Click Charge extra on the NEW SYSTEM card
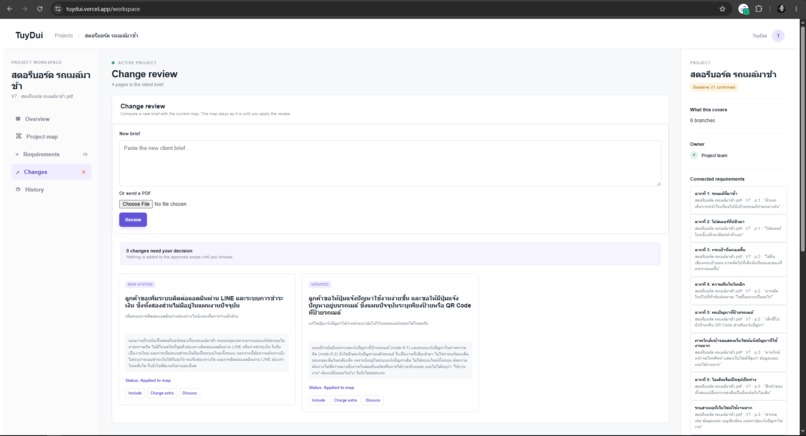The width and height of the screenshot is (806, 436). (162, 393)
